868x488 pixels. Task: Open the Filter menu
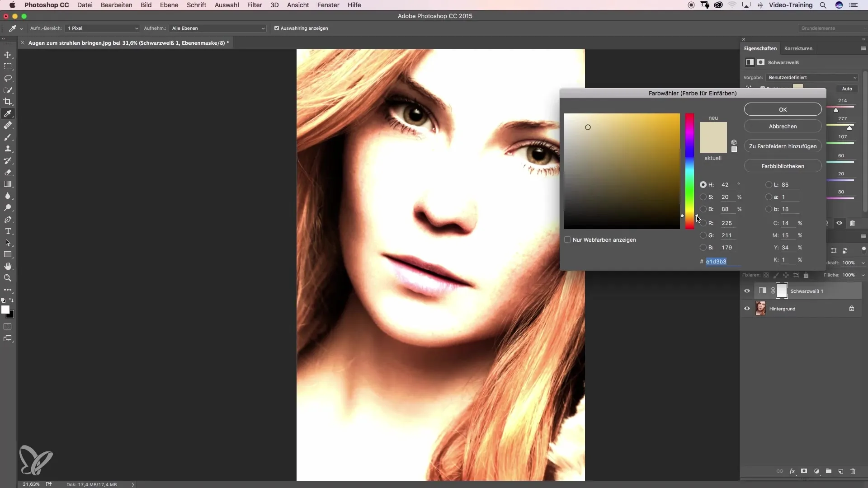[255, 5]
